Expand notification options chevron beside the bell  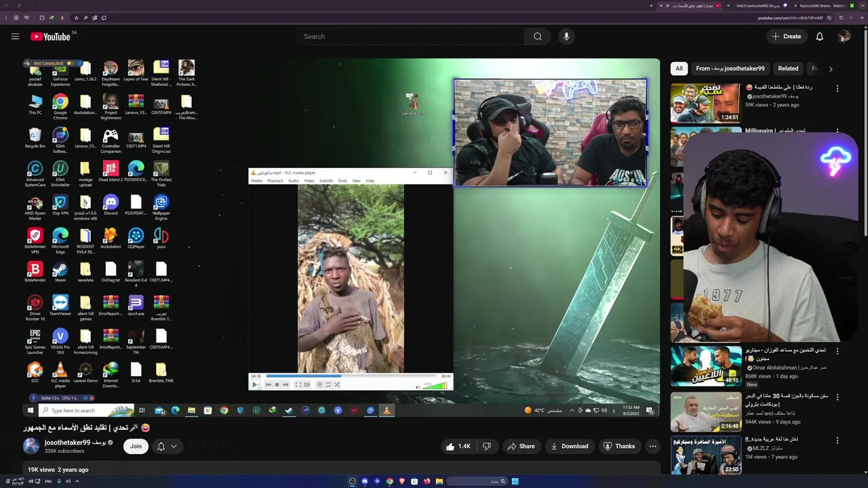[x=174, y=446]
